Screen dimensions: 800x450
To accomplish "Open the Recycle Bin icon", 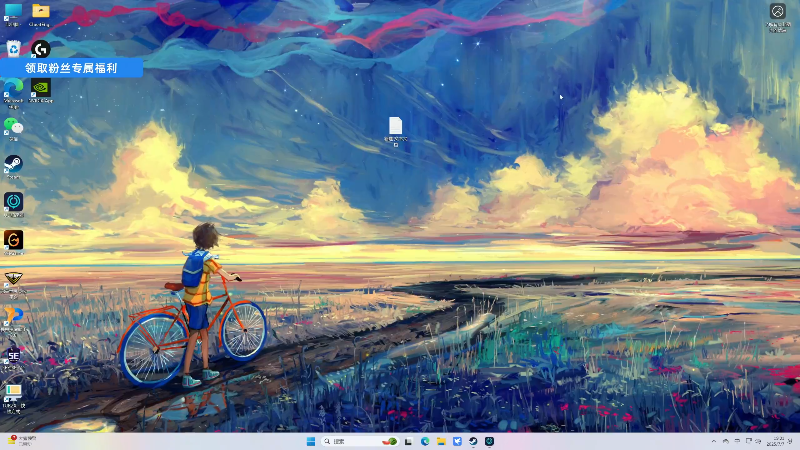I will [x=13, y=49].
